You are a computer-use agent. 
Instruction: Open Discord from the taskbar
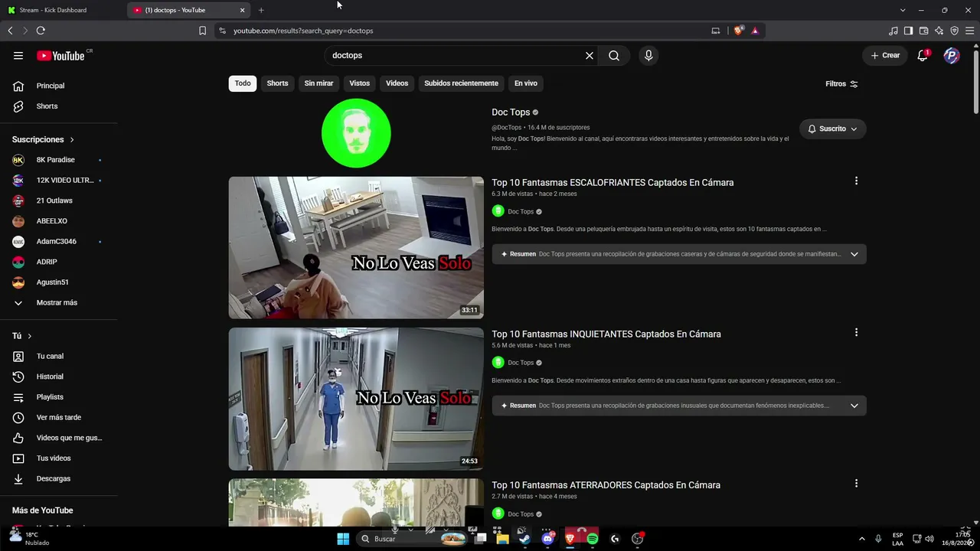pyautogui.click(x=547, y=539)
